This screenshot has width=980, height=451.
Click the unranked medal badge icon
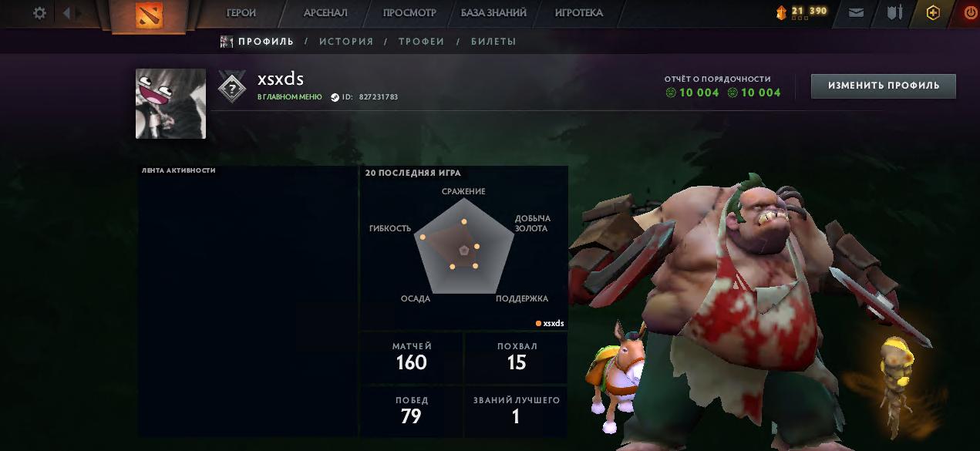click(232, 86)
